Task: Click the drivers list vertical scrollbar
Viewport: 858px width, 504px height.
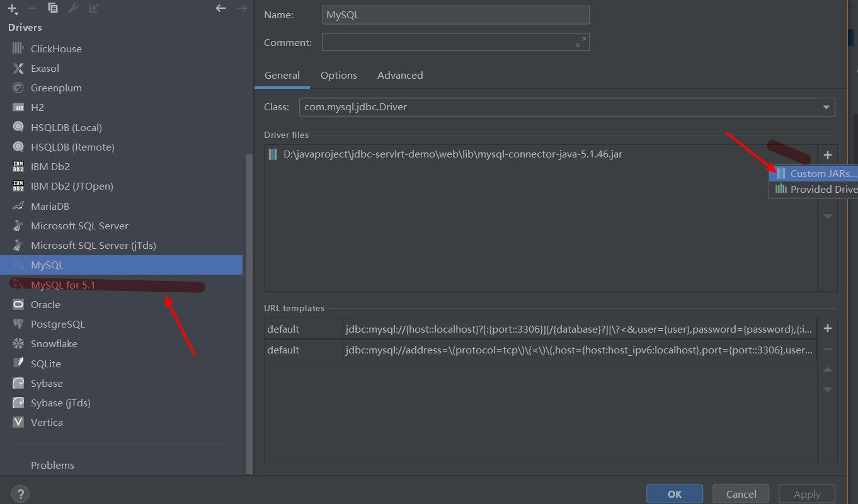Action: (x=249, y=315)
